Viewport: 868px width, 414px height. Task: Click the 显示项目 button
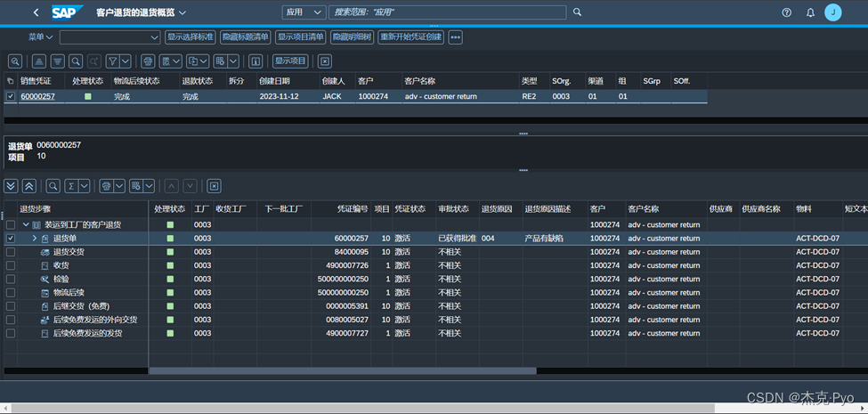point(290,61)
